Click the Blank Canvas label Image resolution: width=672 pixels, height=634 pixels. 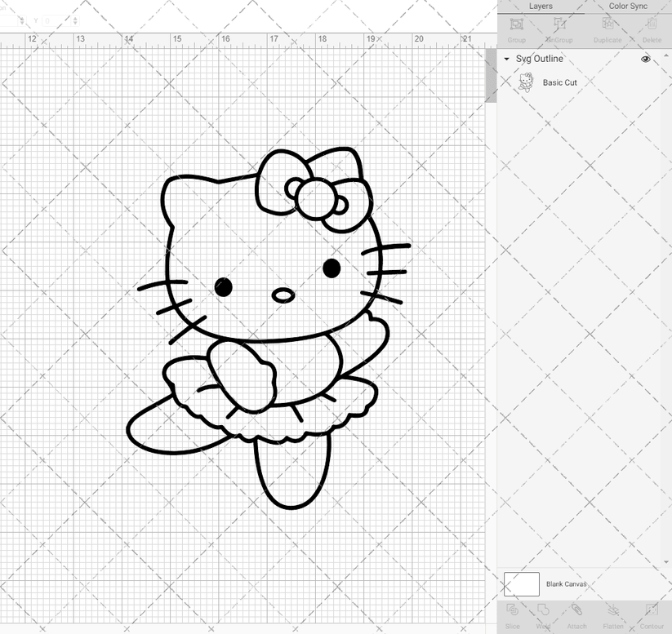[566, 584]
